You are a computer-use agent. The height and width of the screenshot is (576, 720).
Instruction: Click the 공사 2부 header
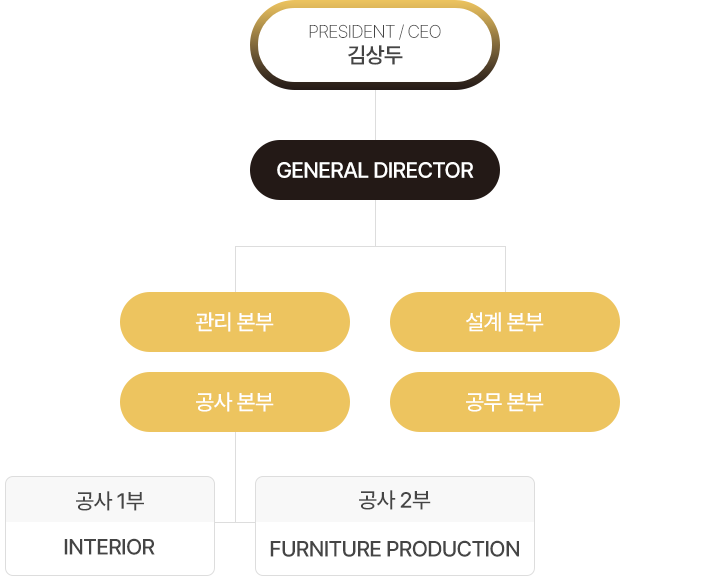tap(394, 500)
